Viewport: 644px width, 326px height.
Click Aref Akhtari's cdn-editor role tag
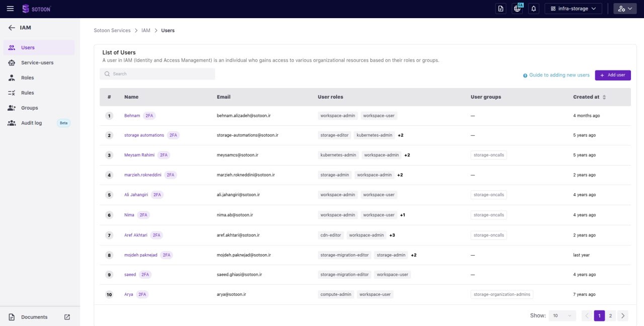(x=331, y=235)
